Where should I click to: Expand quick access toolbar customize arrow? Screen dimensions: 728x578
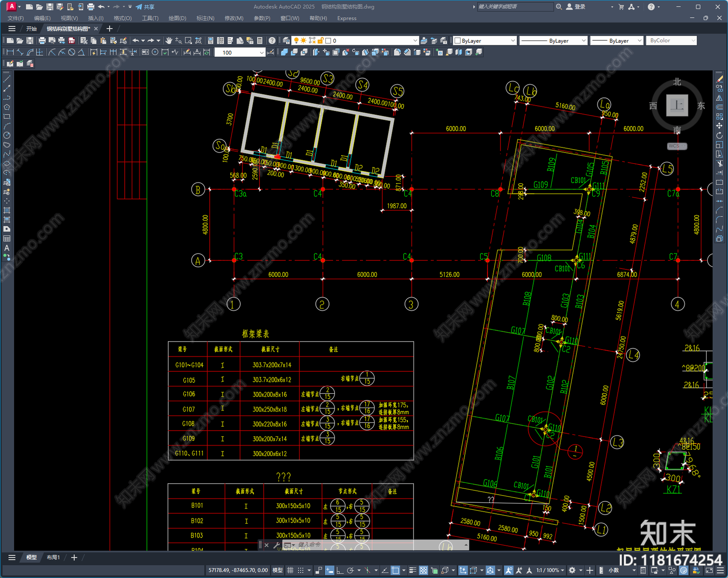tap(130, 7)
